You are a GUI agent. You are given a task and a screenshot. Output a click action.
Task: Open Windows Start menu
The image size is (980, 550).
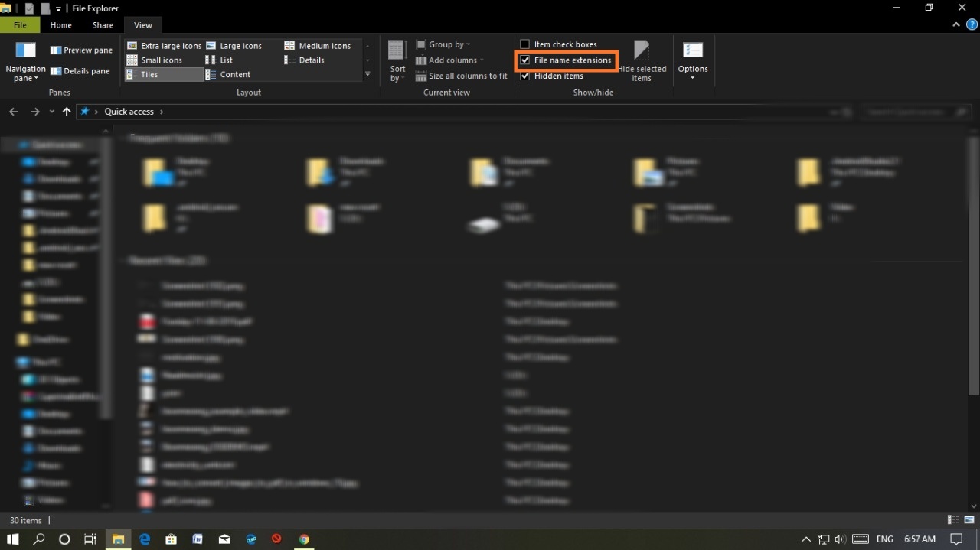coord(12,539)
